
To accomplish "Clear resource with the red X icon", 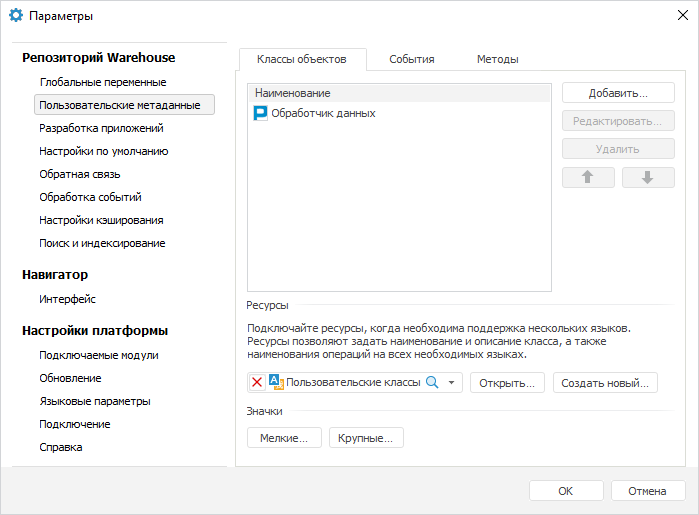I will (258, 383).
